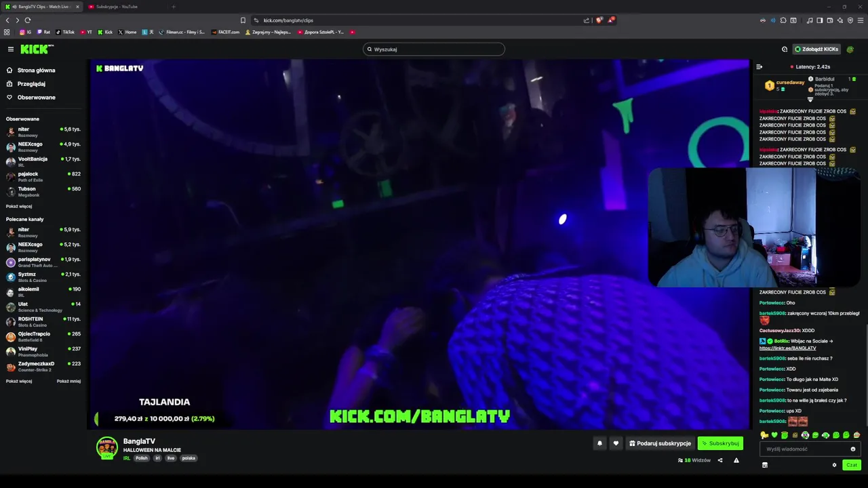This screenshot has width=868, height=488.
Task: Report stream with the warning triangle icon
Action: point(736,460)
